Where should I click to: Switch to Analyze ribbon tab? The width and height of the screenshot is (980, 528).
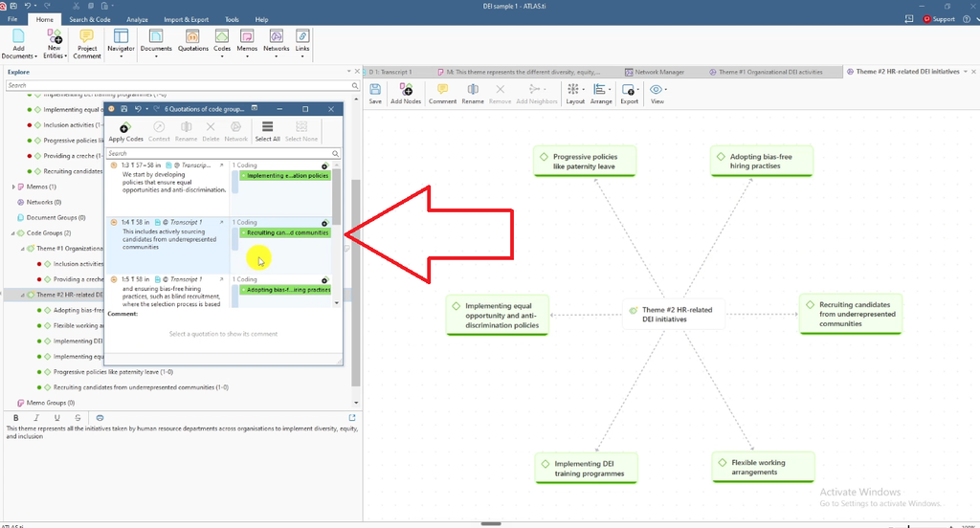137,19
